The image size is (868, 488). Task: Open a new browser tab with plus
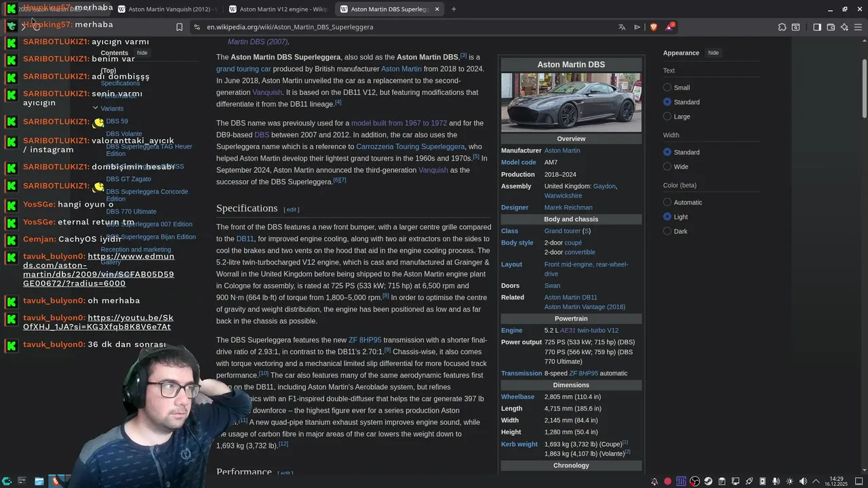454,9
